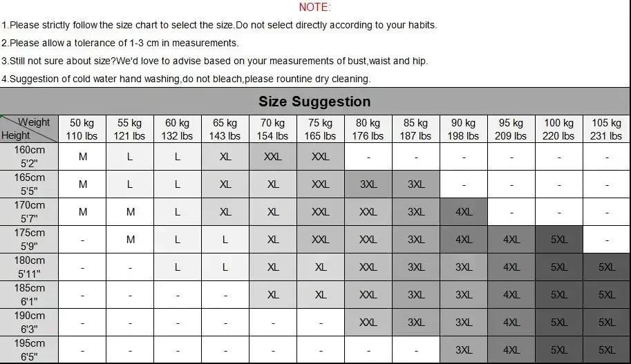Click the 50 kg 110 lbs column header

(x=82, y=129)
